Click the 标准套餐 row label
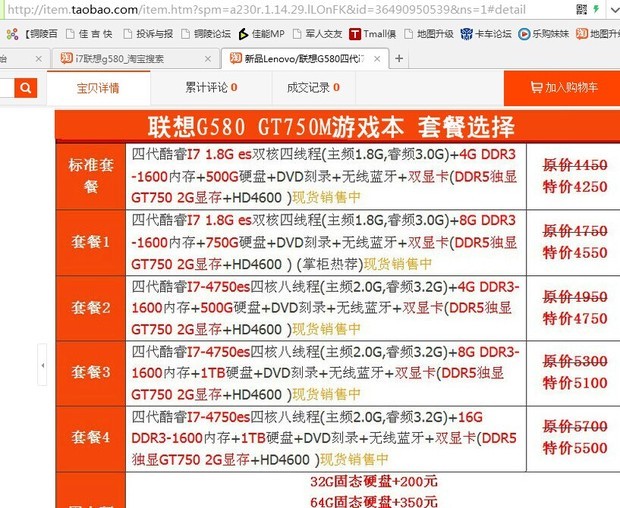This screenshot has height=508, width=620. coord(91,176)
